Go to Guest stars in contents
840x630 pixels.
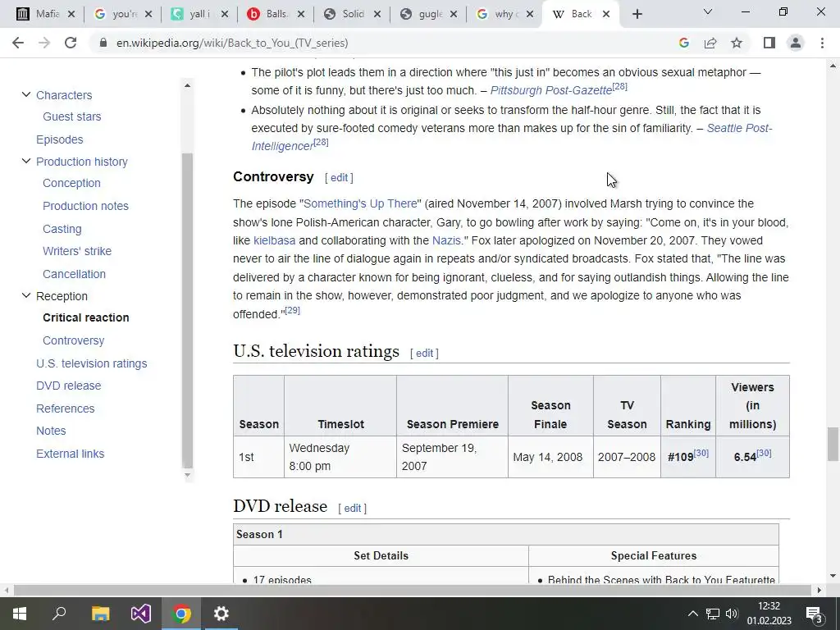click(72, 116)
